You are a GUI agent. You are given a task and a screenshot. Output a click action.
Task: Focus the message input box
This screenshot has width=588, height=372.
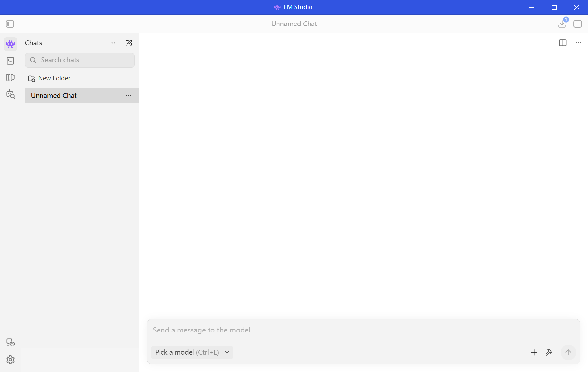pos(363,330)
